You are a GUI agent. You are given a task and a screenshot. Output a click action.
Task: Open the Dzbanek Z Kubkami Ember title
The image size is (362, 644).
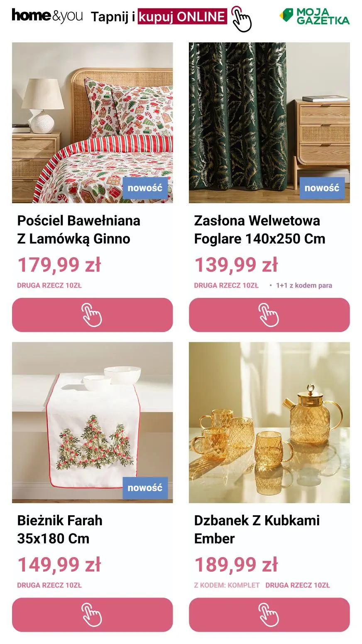tap(257, 529)
